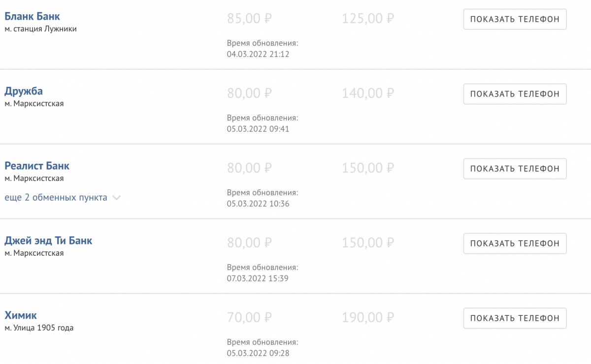Reveal Реалист Банк phone number

515,169
